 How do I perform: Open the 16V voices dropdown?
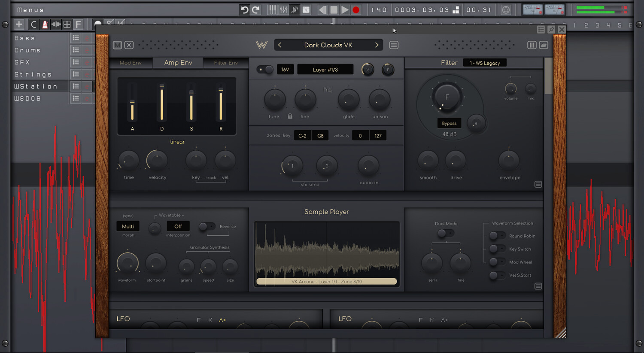pos(286,70)
